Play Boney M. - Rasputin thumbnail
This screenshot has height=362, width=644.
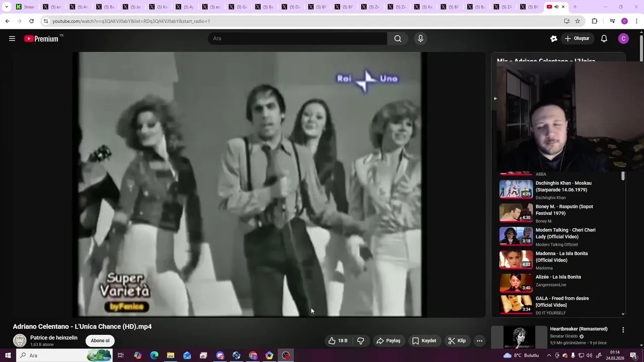coord(516,213)
